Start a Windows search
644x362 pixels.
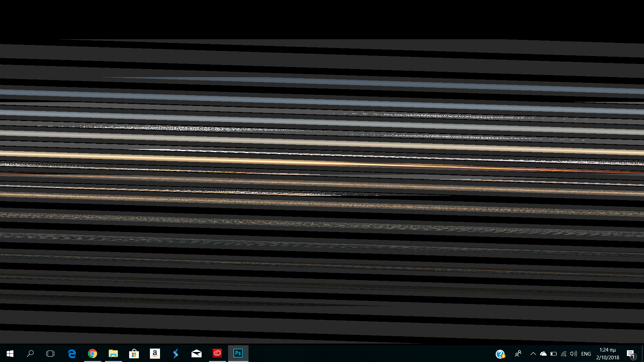point(30,354)
